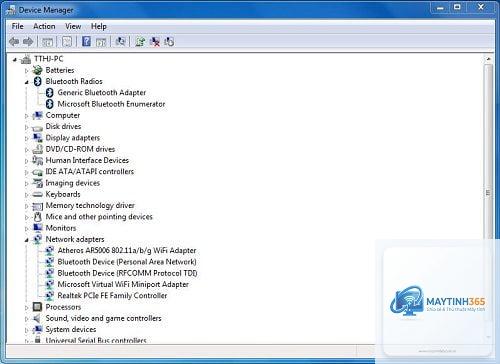The height and width of the screenshot is (364, 500).
Task: Toggle the Show/Hide Action Pane toolbar icon
Action: tap(101, 42)
